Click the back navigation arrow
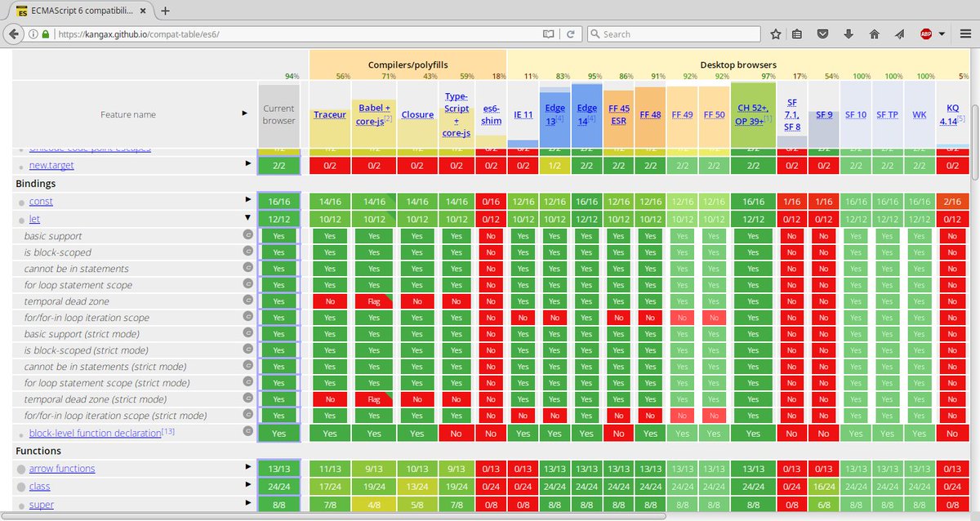This screenshot has width=980, height=521. 13,34
